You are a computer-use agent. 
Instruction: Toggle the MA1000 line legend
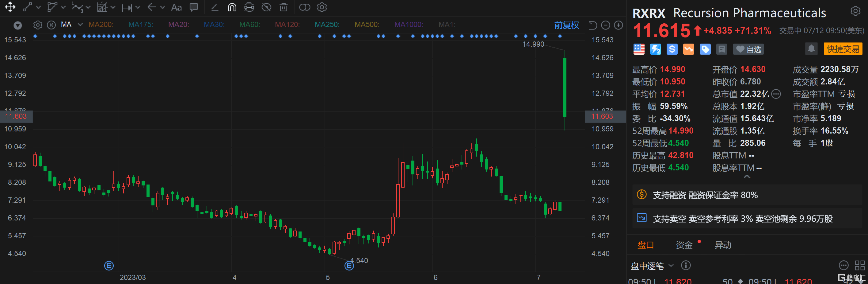coord(409,25)
